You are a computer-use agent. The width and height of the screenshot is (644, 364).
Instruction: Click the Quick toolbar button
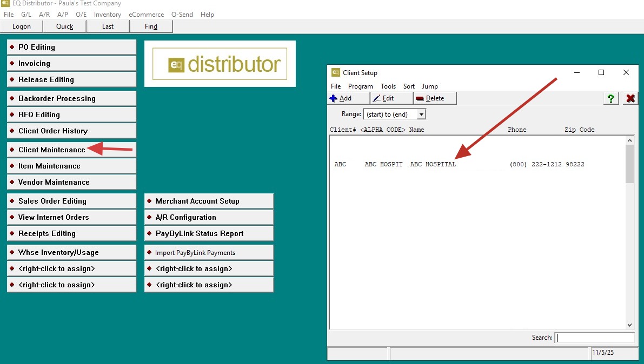[x=64, y=26]
